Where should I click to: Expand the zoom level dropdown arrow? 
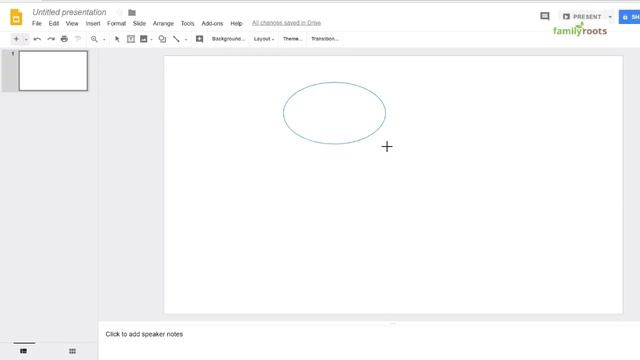click(x=104, y=39)
